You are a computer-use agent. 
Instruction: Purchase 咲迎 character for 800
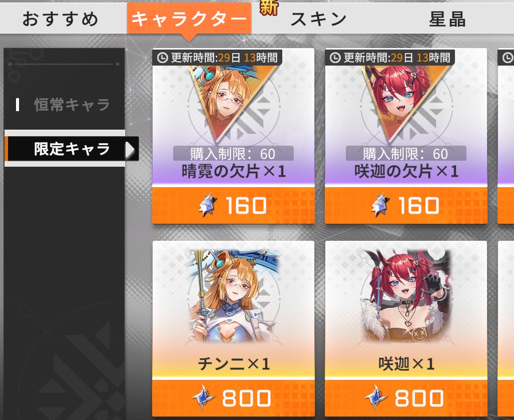(406, 398)
